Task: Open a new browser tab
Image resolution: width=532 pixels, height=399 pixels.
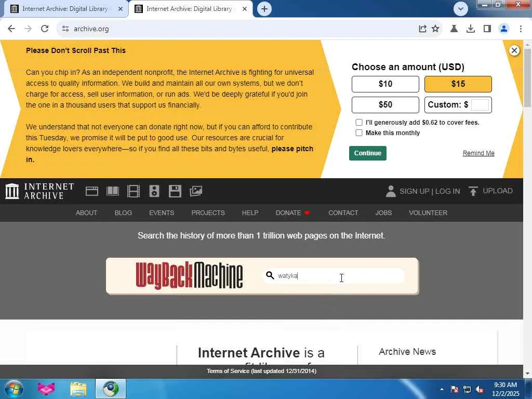Action: click(264, 9)
